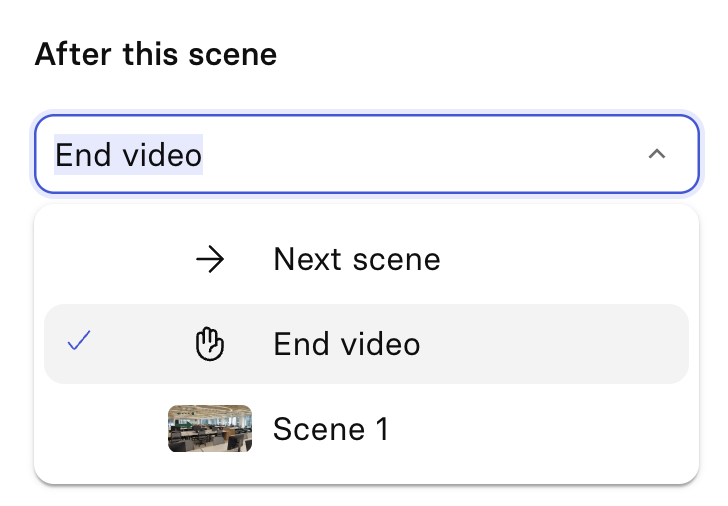Click the After this scene heading
728x506 pixels.
pyautogui.click(x=155, y=54)
